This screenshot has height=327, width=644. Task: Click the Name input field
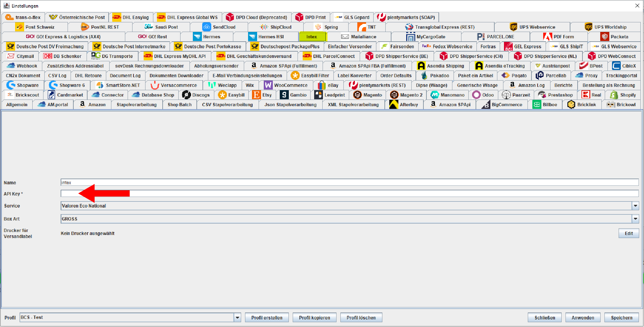(350, 183)
